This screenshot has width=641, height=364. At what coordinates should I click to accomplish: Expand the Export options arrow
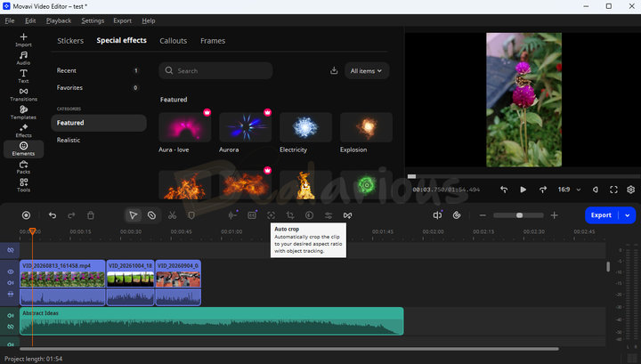[x=628, y=215]
